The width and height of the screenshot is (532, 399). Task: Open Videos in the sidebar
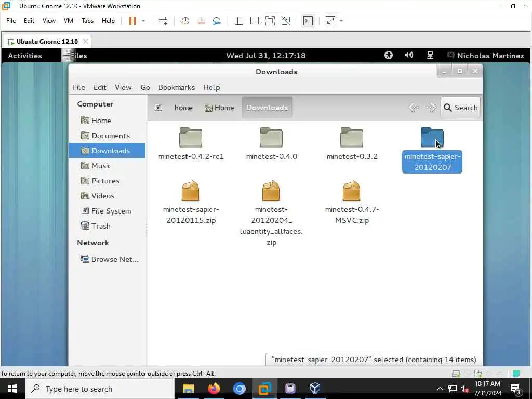pos(107,196)
